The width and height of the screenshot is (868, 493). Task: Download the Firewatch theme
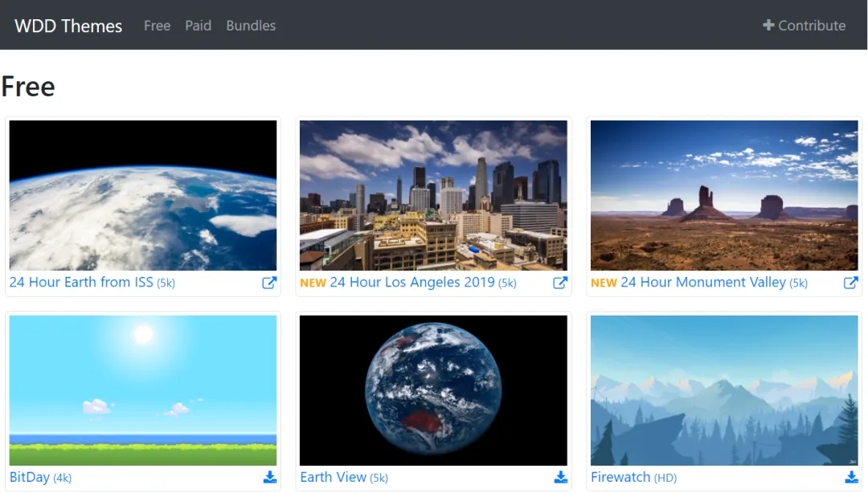pos(851,477)
